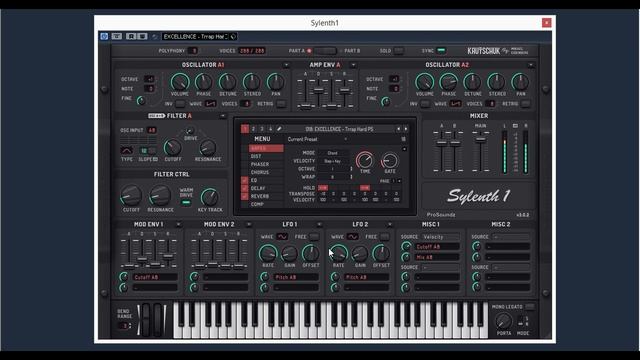The height and width of the screenshot is (360, 640).
Task: Click Mod Env 1 Cutoff AB destination
Action: (x=155, y=277)
